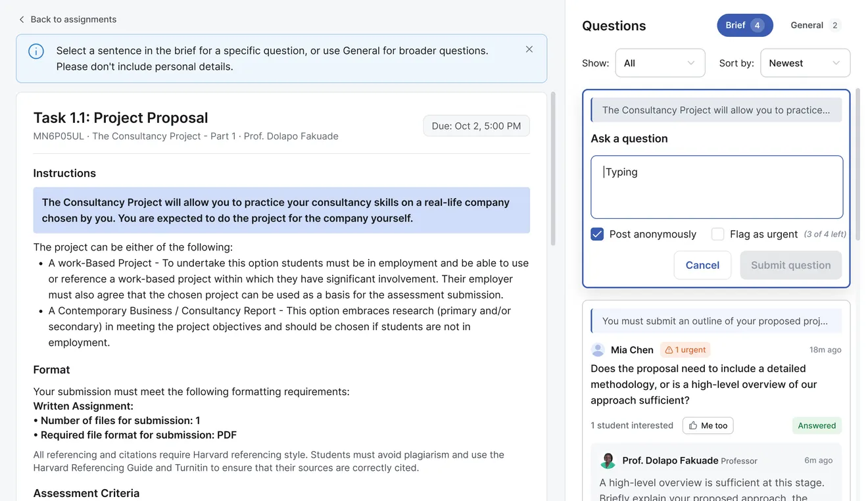Click the info circle icon in banner
Image resolution: width=868 pixels, height=501 pixels.
(36, 51)
